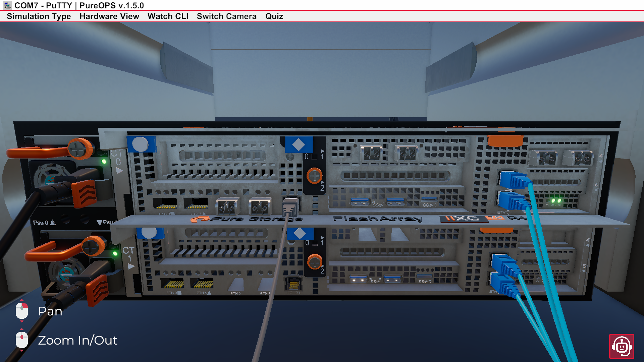Click the PSU 0 green status LED
Image resolution: width=644 pixels, height=362 pixels.
click(x=104, y=162)
